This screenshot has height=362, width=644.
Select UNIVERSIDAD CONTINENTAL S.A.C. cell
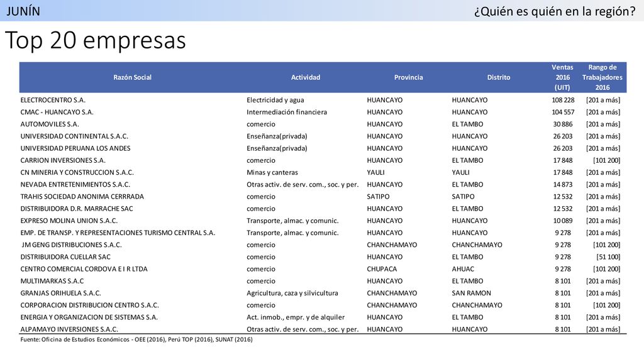[x=74, y=136]
